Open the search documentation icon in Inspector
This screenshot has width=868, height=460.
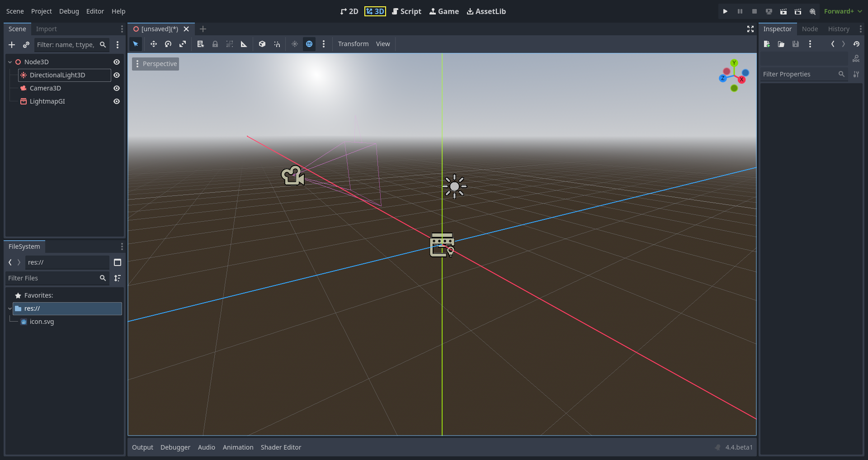click(856, 58)
